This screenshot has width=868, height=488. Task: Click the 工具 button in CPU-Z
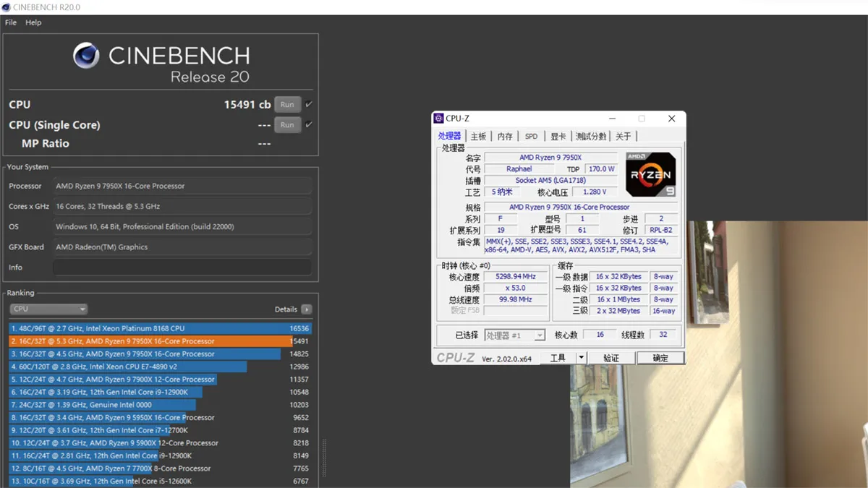click(x=558, y=358)
